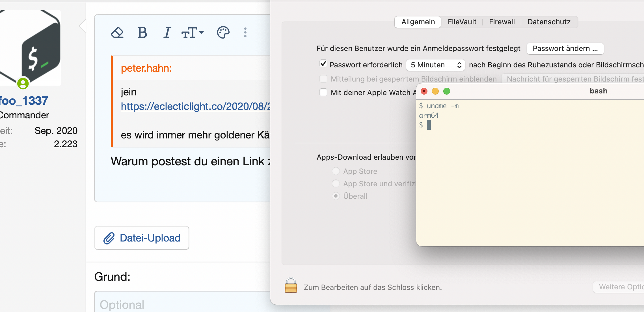Click the green online status badge
Viewport: 644px width, 312px height.
[x=23, y=84]
